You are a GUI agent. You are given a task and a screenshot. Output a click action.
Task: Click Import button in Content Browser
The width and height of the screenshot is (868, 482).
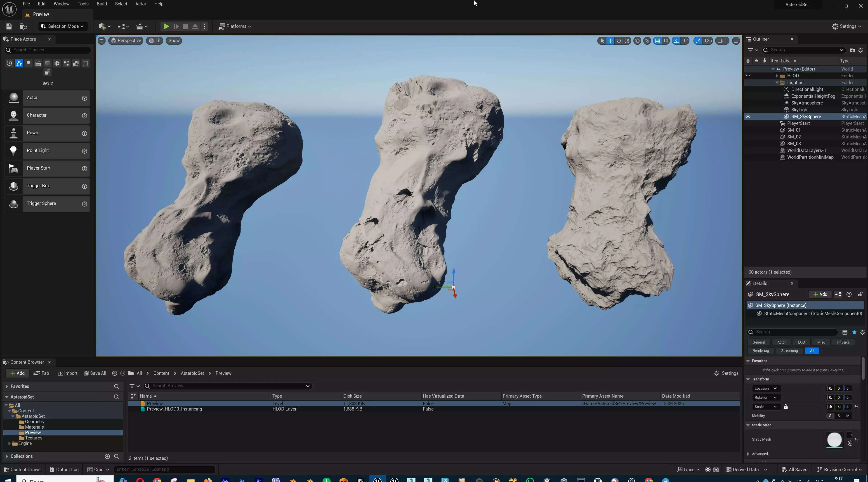point(67,373)
